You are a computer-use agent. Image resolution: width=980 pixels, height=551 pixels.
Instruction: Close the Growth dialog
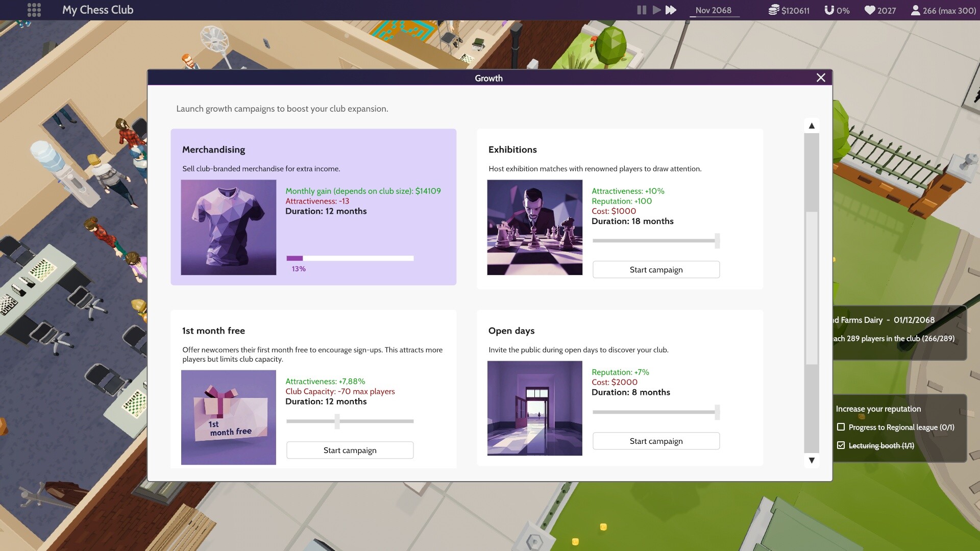(821, 78)
